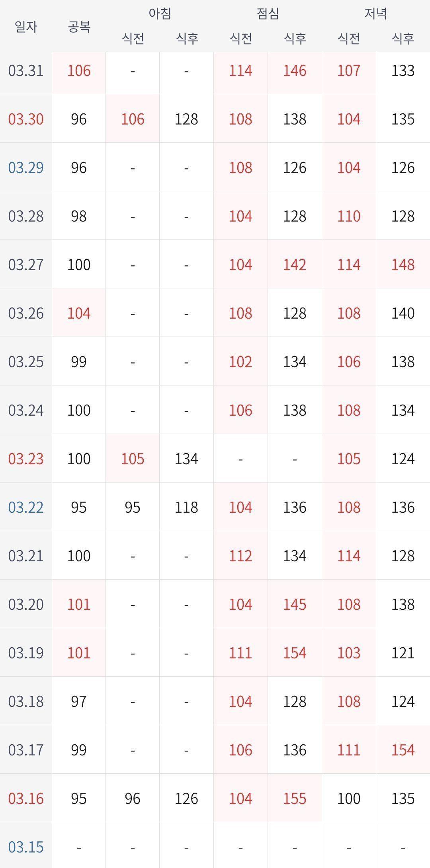The width and height of the screenshot is (430, 868).
Task: Tap lunch before-meal value 112 on 03.21
Action: pyautogui.click(x=240, y=556)
